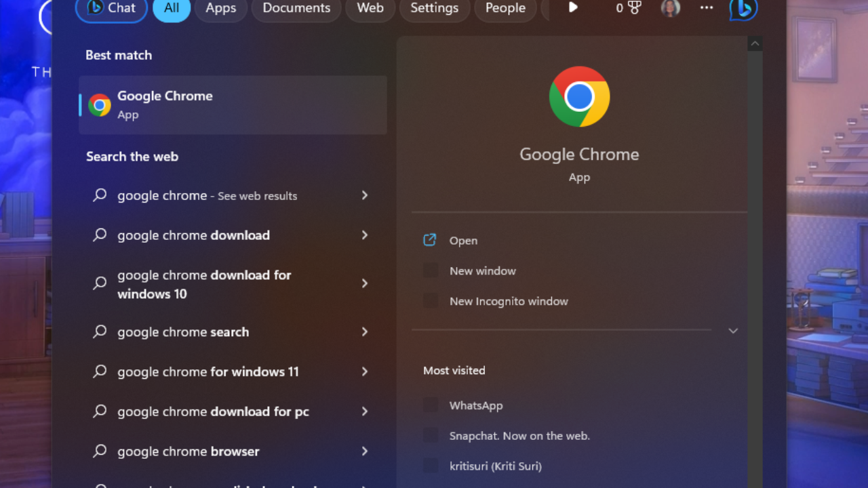Click site icon beside kritisuri entry
Screen dimensions: 868x488
pyautogui.click(x=430, y=466)
